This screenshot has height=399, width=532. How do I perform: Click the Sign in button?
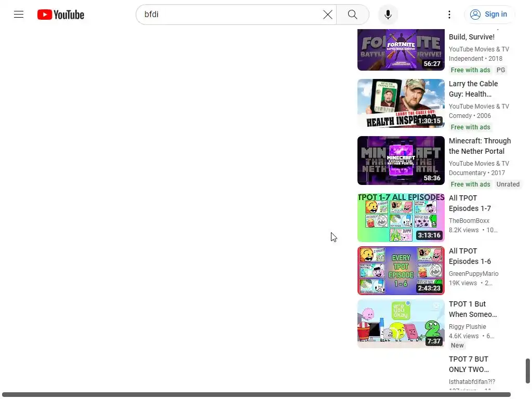pyautogui.click(x=489, y=15)
